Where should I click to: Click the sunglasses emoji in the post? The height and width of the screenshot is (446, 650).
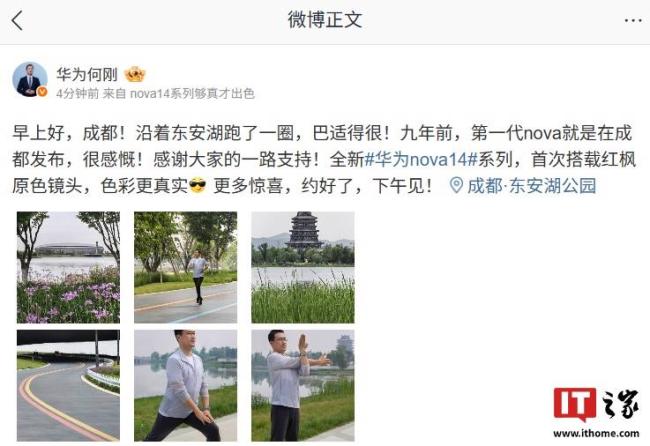[x=197, y=185]
